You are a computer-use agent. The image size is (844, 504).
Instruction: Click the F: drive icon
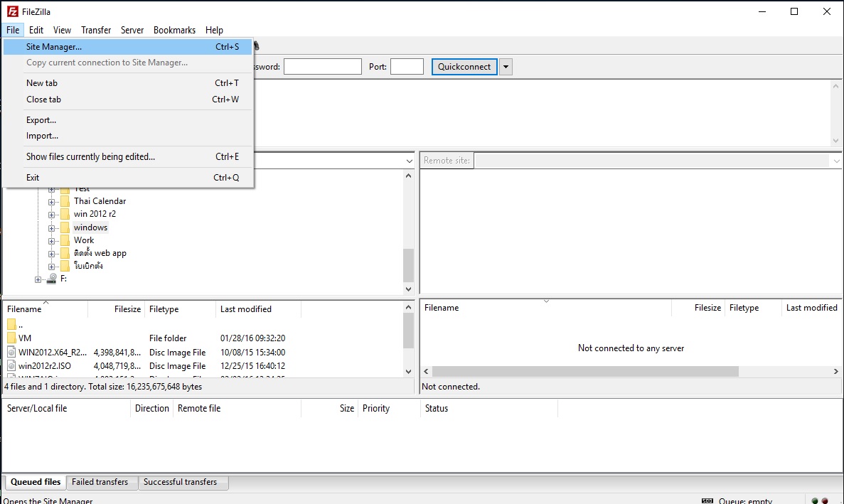[x=52, y=279]
